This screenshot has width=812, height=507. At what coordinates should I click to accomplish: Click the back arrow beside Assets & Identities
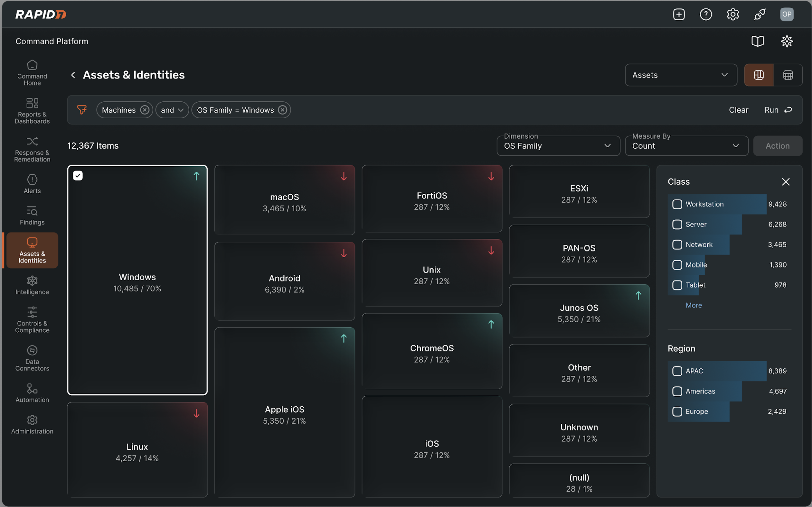[x=73, y=75]
